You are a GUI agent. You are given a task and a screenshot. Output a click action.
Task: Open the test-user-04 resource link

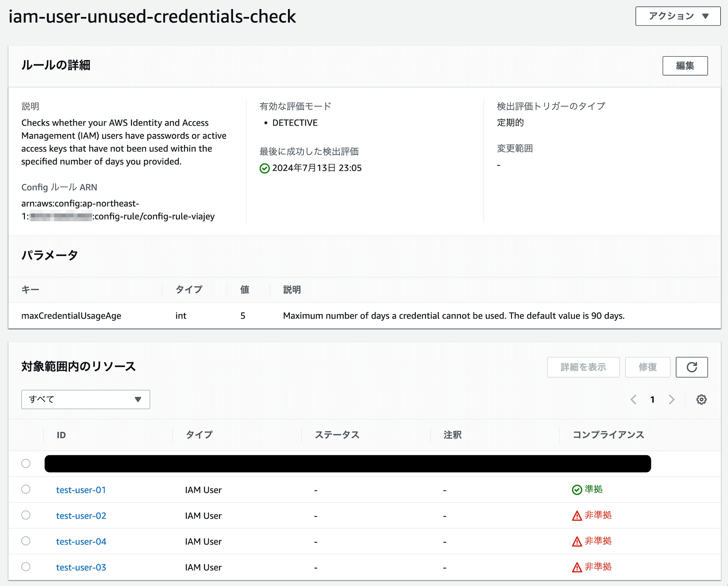tap(81, 542)
